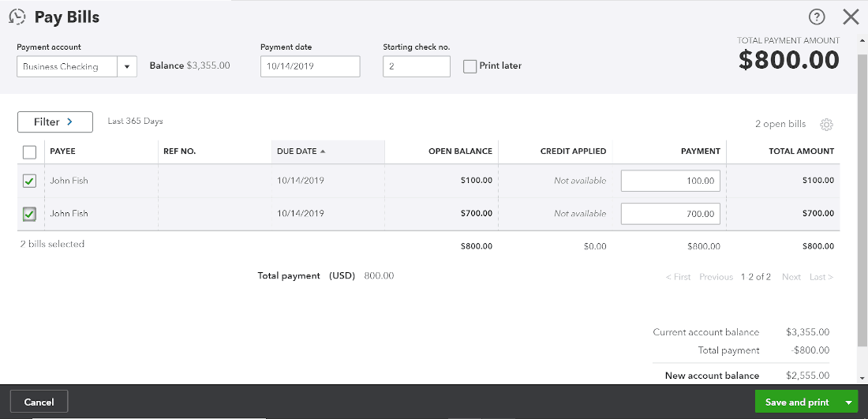Click the PAYEE column header

click(62, 151)
